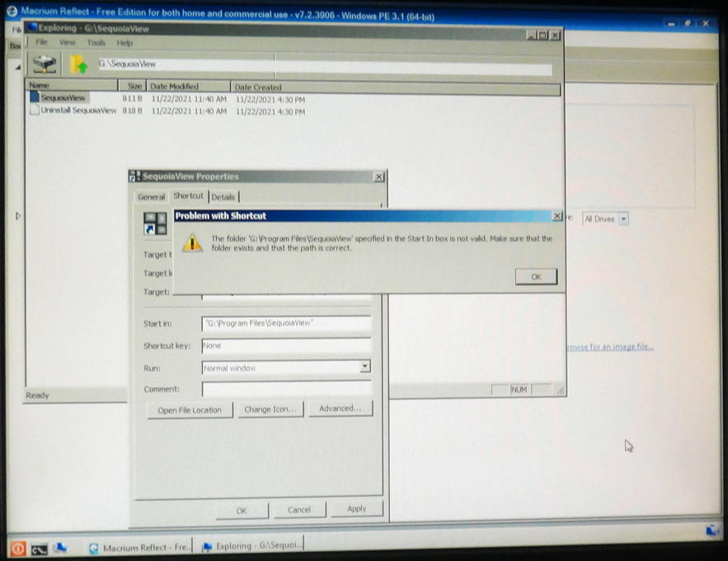728x561 pixels.
Task: Sort by Date Modified column header
Action: click(189, 87)
